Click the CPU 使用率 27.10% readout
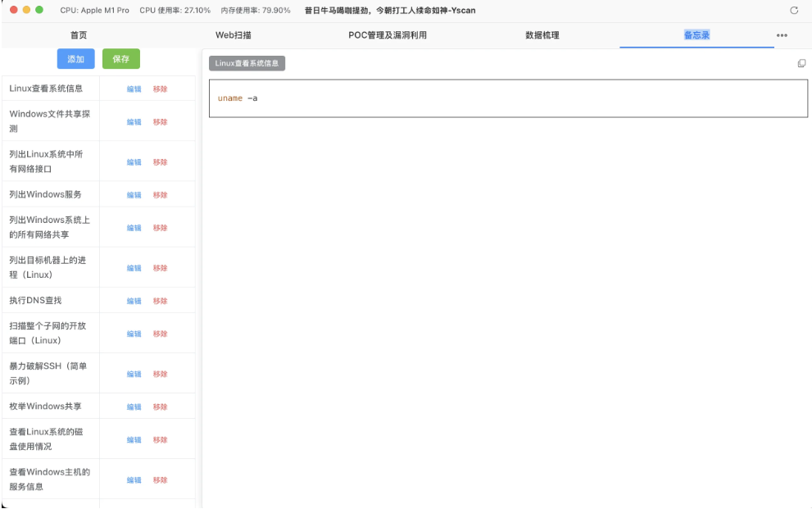 (175, 11)
